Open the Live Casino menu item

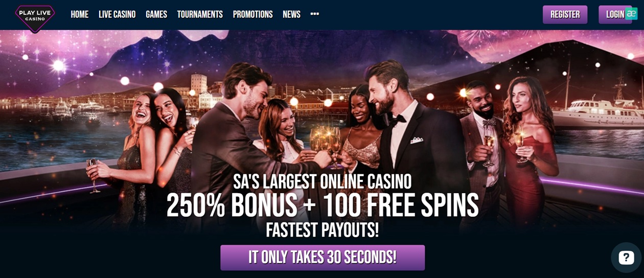point(117,14)
